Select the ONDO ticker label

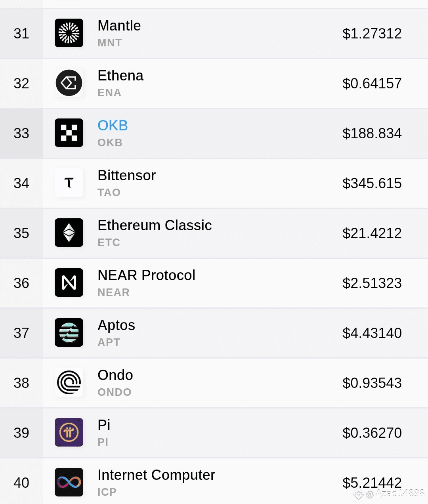pos(115,392)
